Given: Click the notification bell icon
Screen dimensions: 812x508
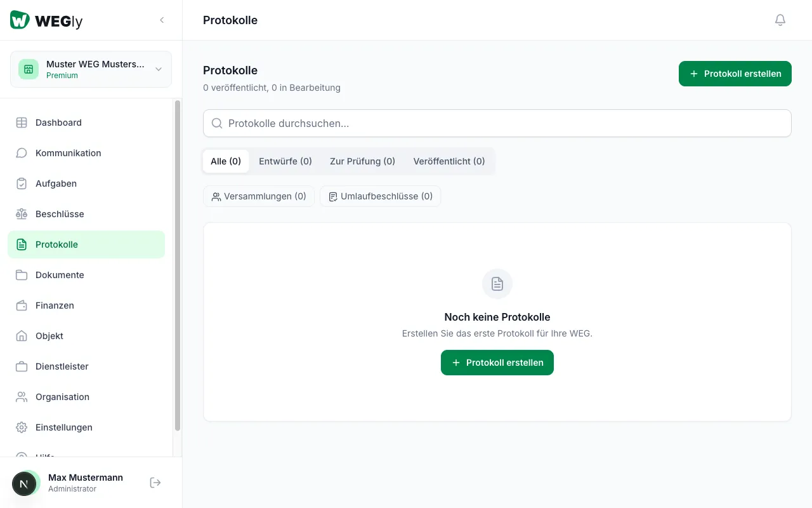Looking at the screenshot, I should click(780, 20).
